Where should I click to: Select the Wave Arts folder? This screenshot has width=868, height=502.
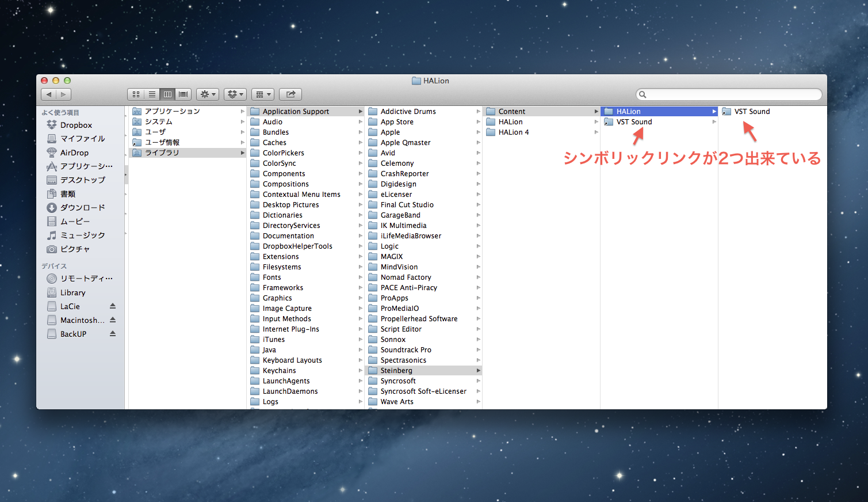coord(423,401)
